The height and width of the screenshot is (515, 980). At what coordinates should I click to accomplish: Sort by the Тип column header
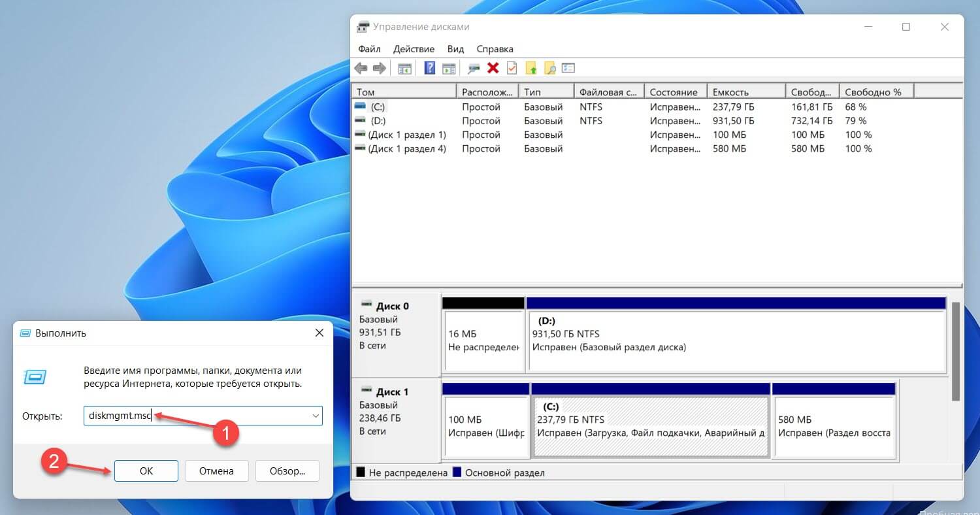546,92
